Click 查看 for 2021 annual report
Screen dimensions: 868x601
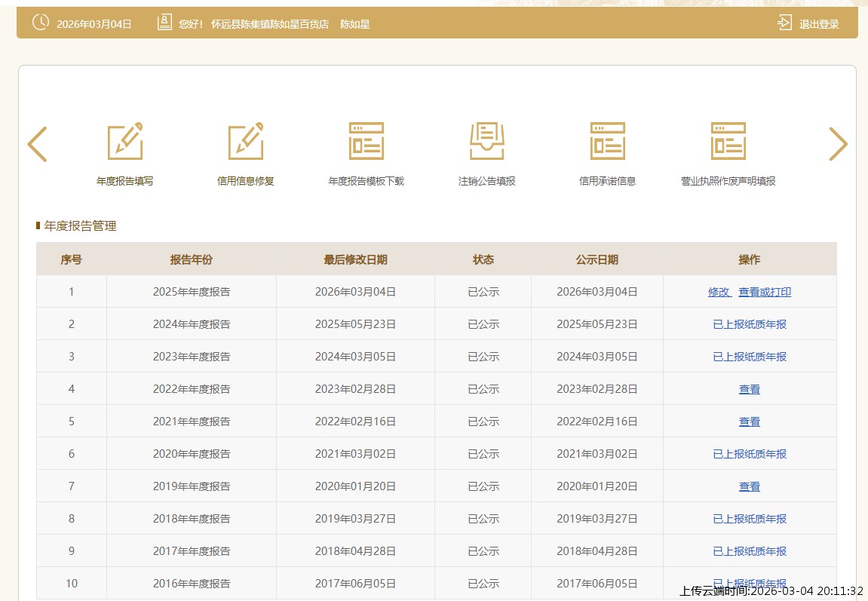coord(750,422)
